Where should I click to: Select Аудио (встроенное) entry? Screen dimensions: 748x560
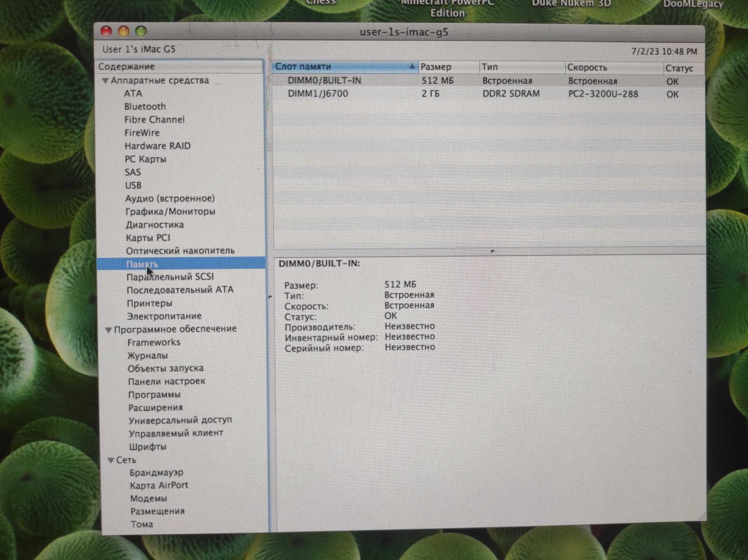click(170, 198)
